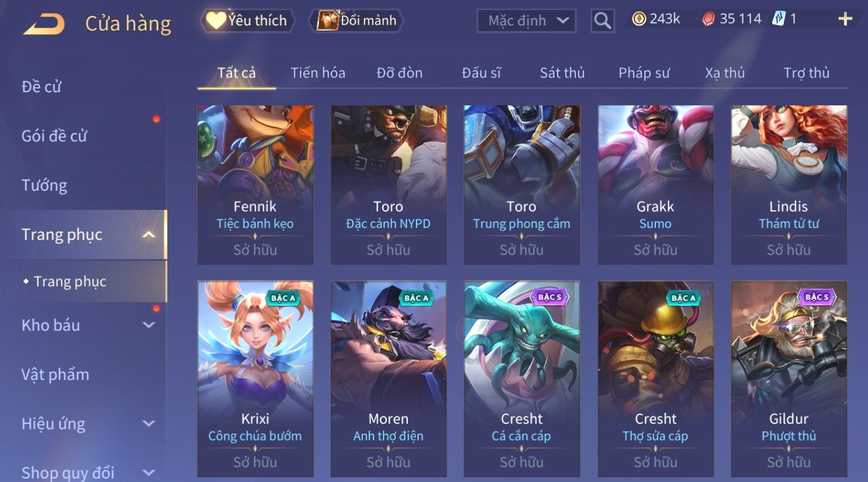Tap the gold coin balance icon
Image resolution: width=868 pixels, height=482 pixels.
tap(638, 19)
